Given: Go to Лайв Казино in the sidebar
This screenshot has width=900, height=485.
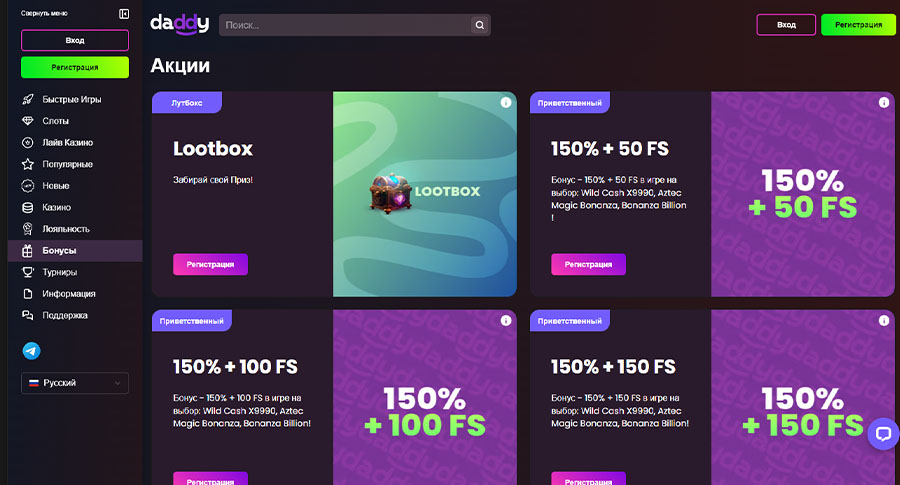Looking at the screenshot, I should point(67,143).
